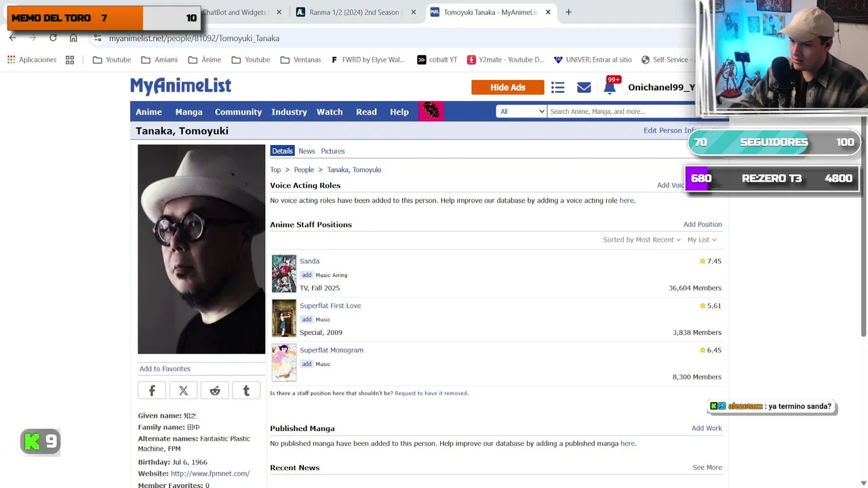Open the Amiami bookmark folder

159,60
